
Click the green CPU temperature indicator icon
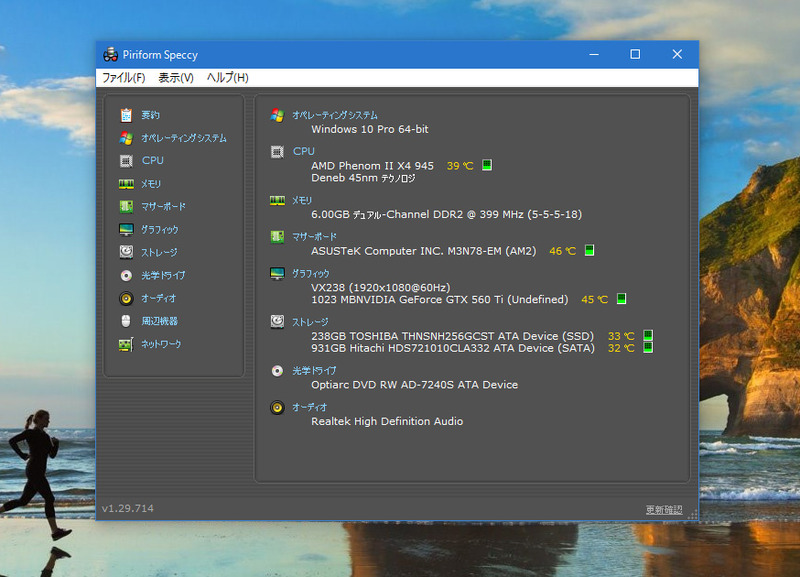[487, 165]
